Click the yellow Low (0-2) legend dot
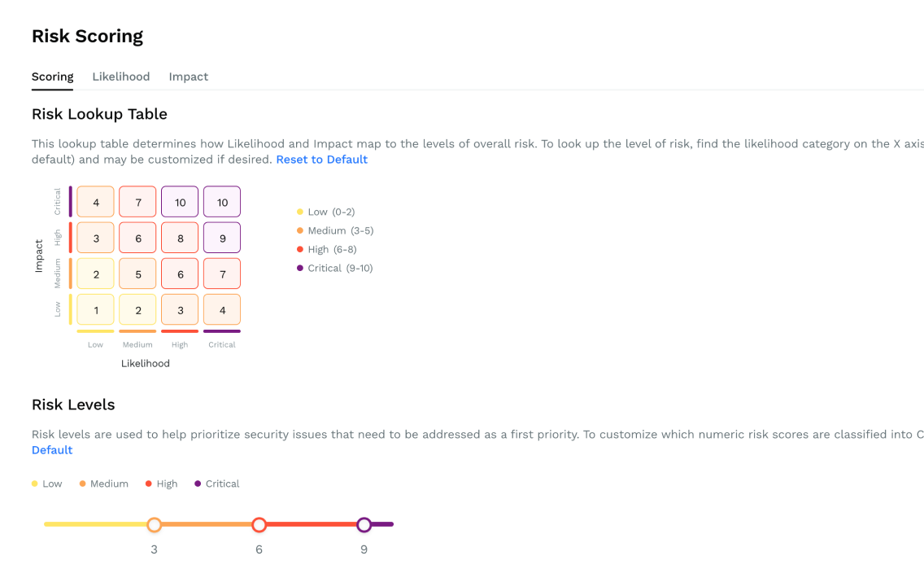 (x=300, y=212)
